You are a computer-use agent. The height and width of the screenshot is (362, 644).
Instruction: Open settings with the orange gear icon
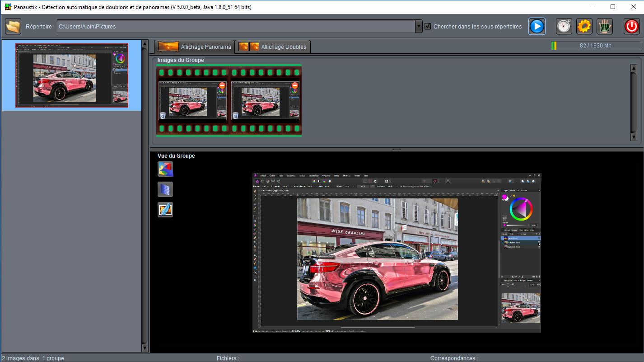tap(584, 26)
